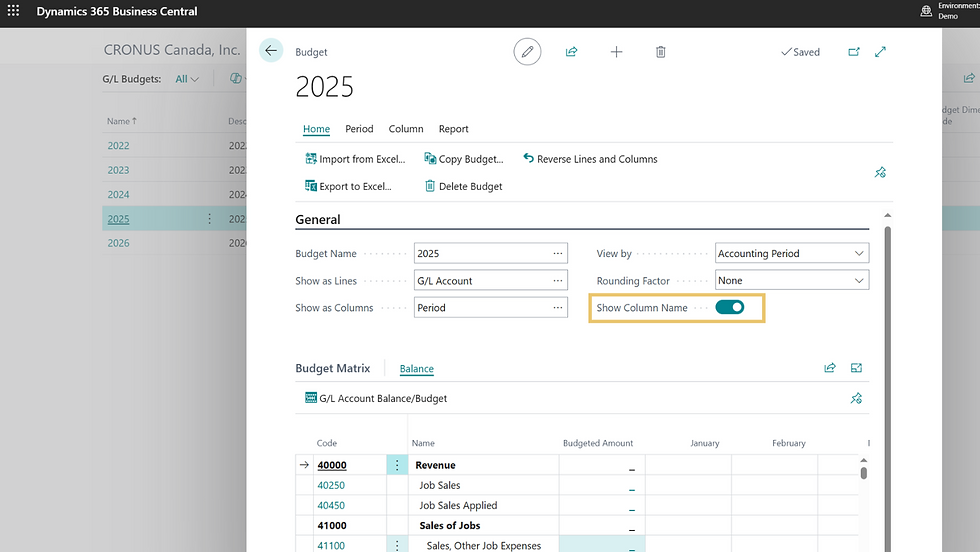980x552 pixels.
Task: Click the Sales of Jobs row name
Action: click(x=449, y=525)
